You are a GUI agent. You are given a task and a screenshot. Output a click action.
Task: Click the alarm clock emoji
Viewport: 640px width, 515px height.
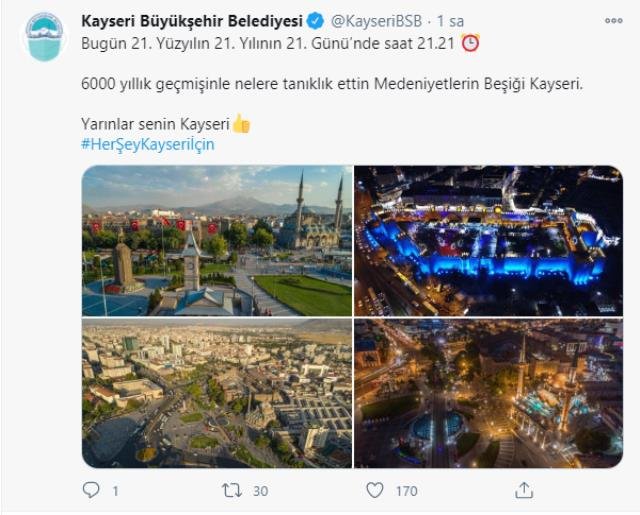click(470, 43)
